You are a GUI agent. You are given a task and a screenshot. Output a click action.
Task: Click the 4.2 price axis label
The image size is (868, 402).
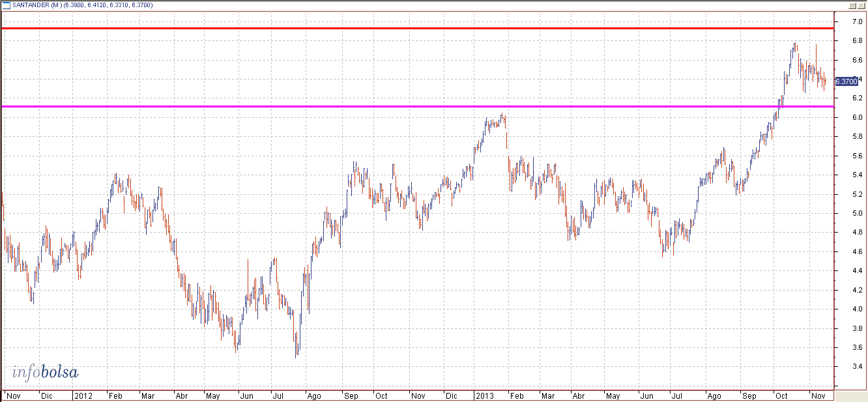[x=858, y=290]
